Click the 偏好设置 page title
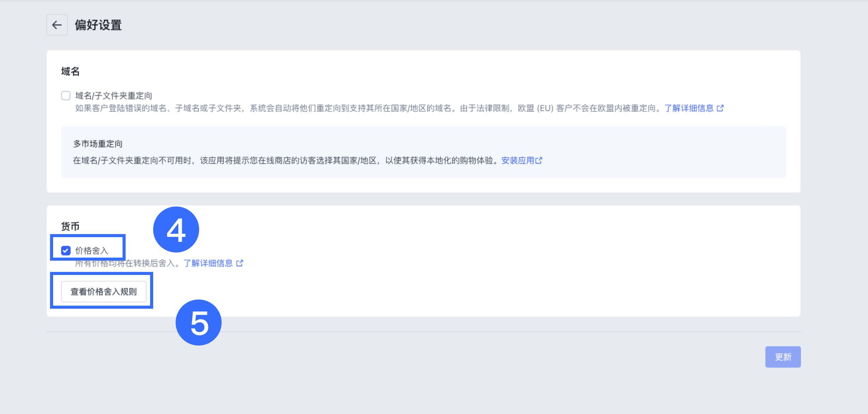The image size is (868, 414). tap(98, 25)
